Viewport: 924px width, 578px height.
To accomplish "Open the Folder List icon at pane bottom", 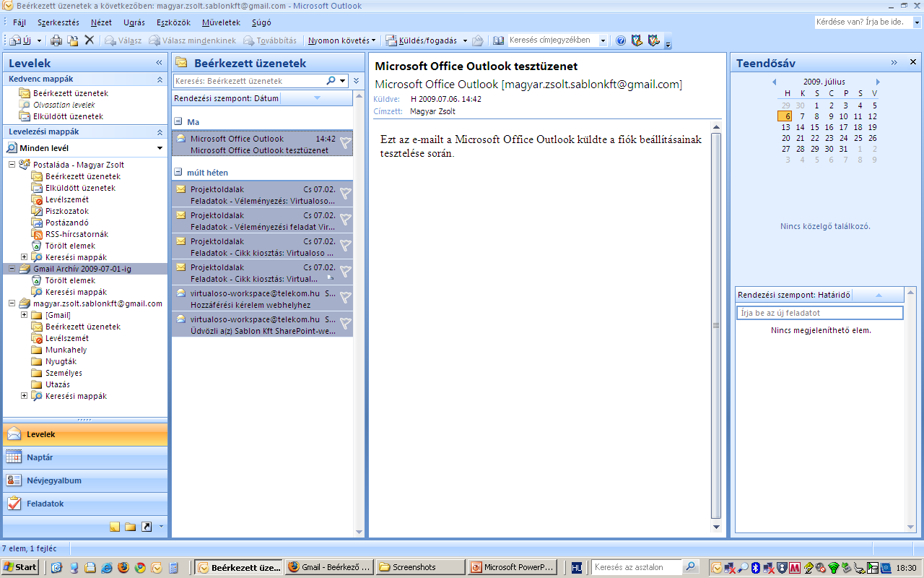I will click(131, 527).
